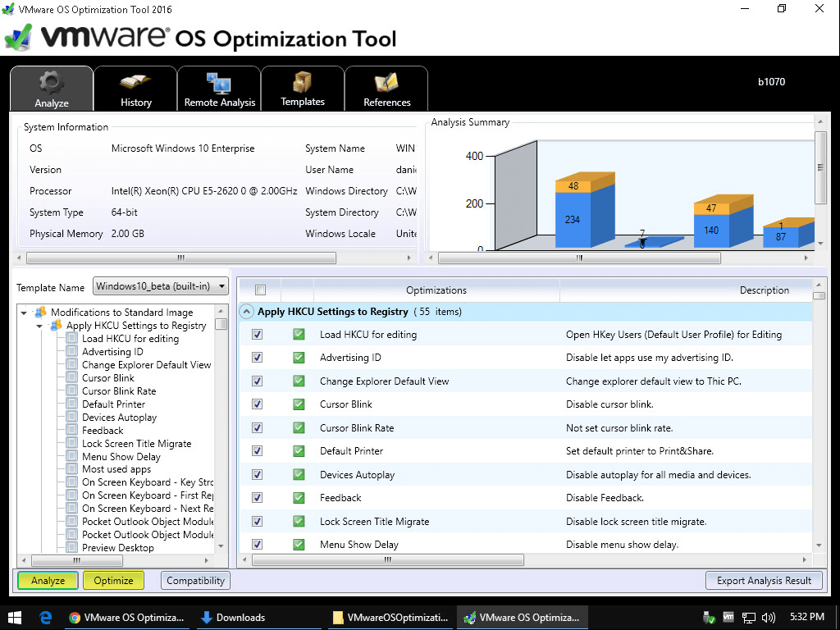The height and width of the screenshot is (630, 840).
Task: Select Cursor Blink Rate in the tree
Action: click(x=119, y=391)
